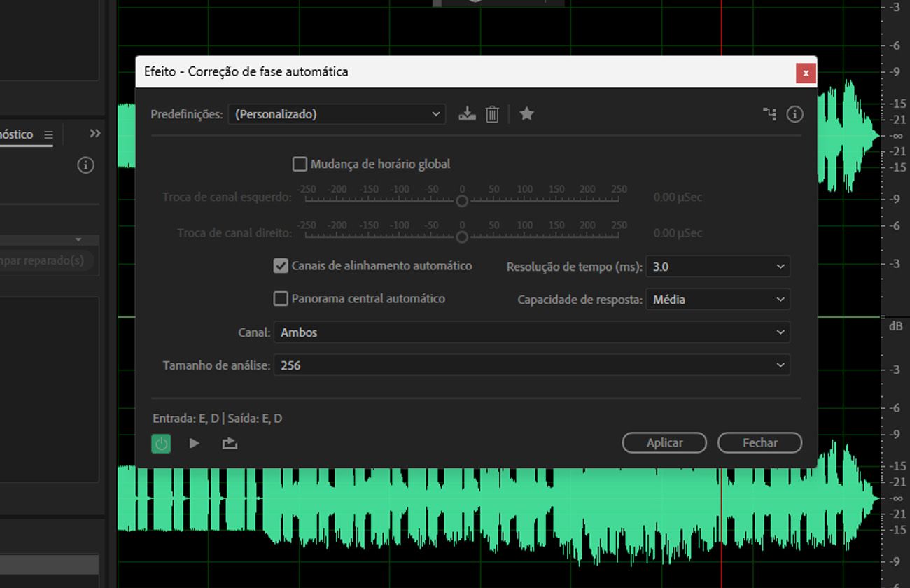The image size is (910, 588).
Task: Play the effect preview
Action: point(195,443)
